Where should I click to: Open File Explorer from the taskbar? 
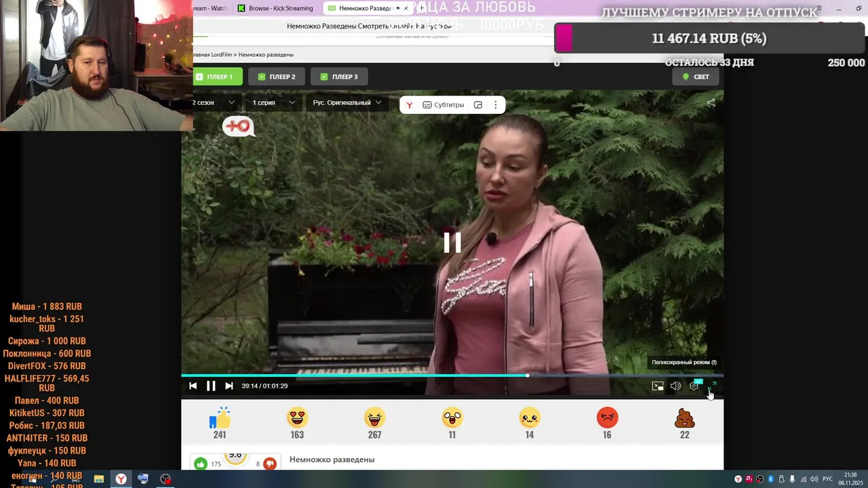98,479
